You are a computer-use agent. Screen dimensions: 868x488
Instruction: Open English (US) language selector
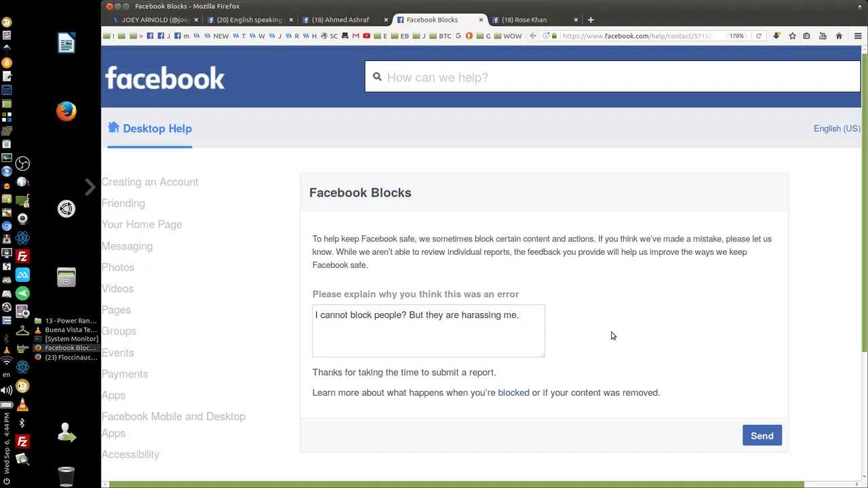[x=837, y=128]
